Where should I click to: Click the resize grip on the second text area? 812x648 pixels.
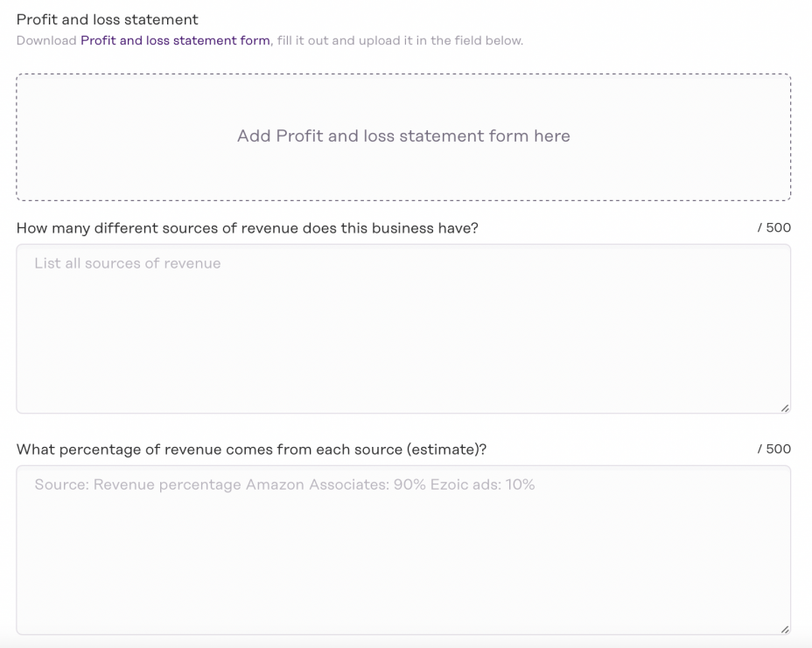click(x=784, y=626)
